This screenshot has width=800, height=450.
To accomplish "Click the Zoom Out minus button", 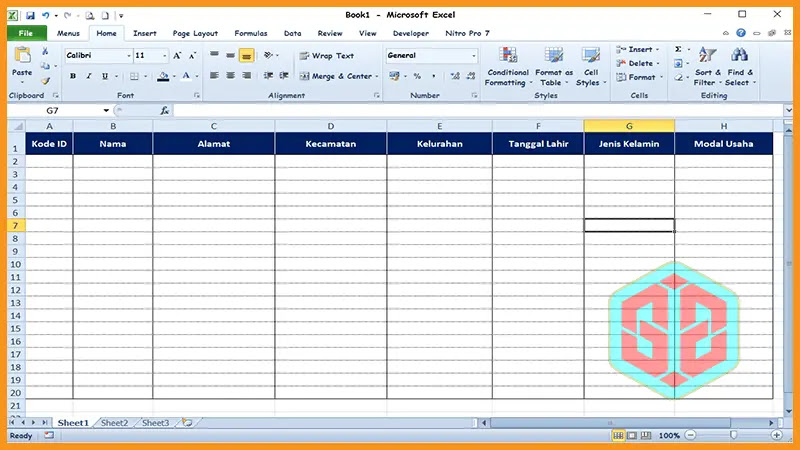I will click(x=690, y=435).
